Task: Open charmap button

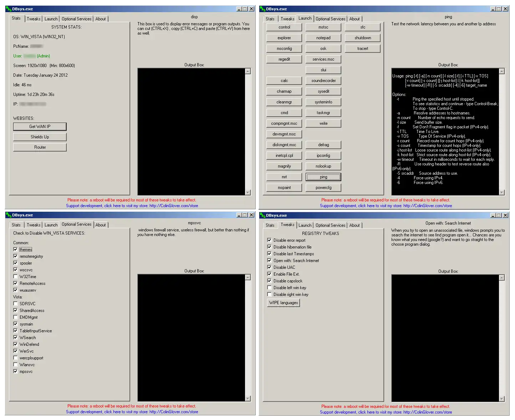Action: [284, 91]
